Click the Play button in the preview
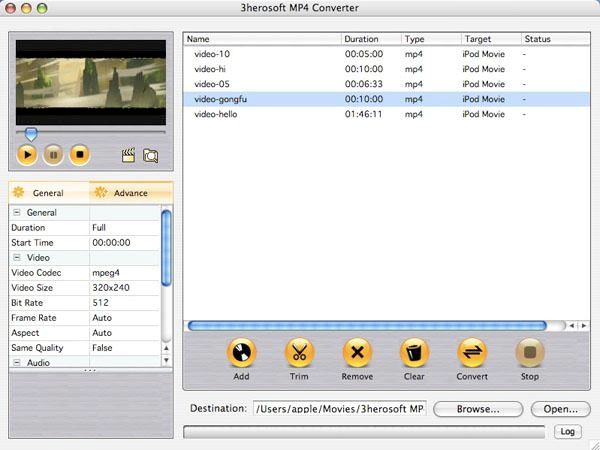The width and height of the screenshot is (600, 450). point(27,155)
